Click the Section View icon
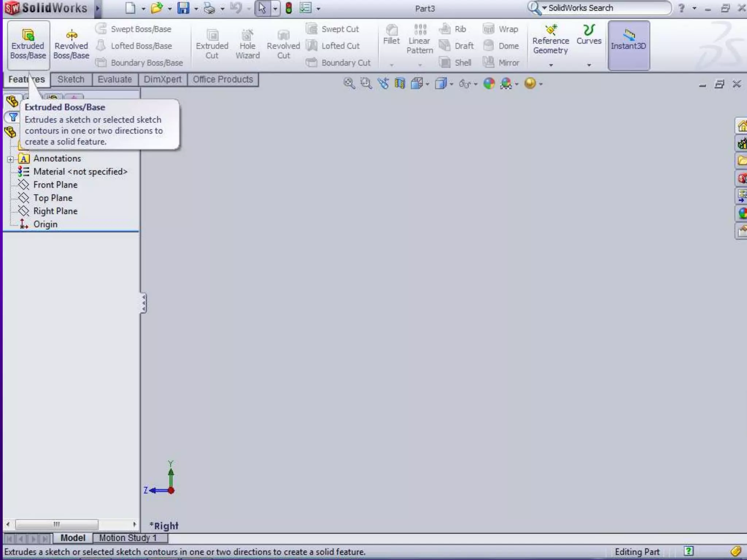This screenshot has height=560, width=747. 400,83
